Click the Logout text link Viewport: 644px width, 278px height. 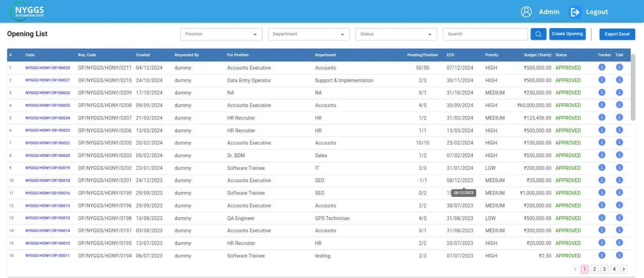[597, 12]
